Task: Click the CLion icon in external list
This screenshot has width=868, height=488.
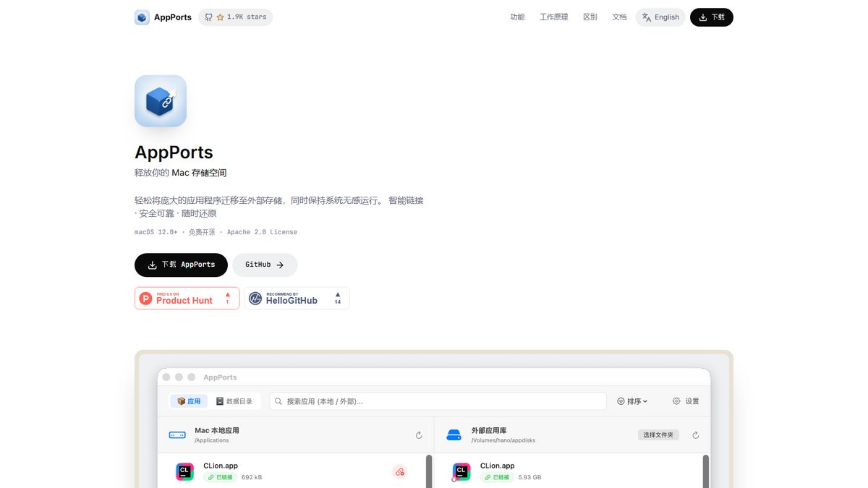Action: point(461,472)
